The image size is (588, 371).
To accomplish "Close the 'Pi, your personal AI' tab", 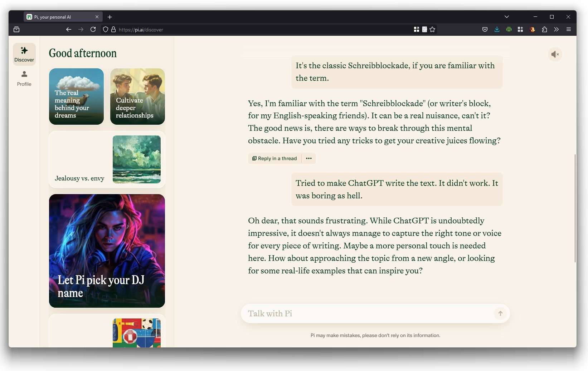I will point(97,17).
